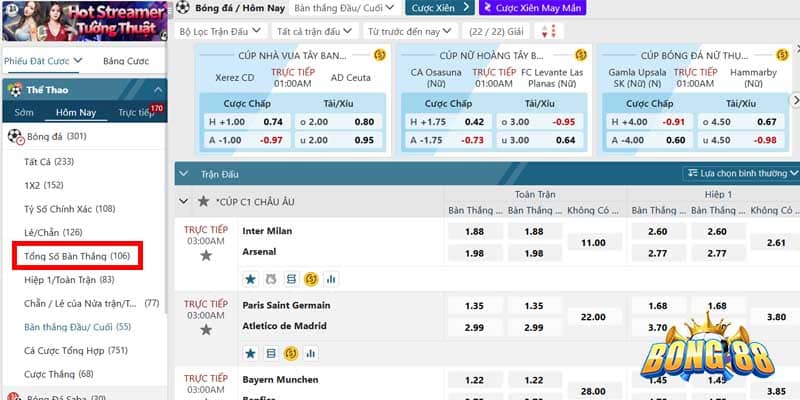Click the coin icon on Cúp Nhà Vua card
Screen dimensions: 800x400
380,55
